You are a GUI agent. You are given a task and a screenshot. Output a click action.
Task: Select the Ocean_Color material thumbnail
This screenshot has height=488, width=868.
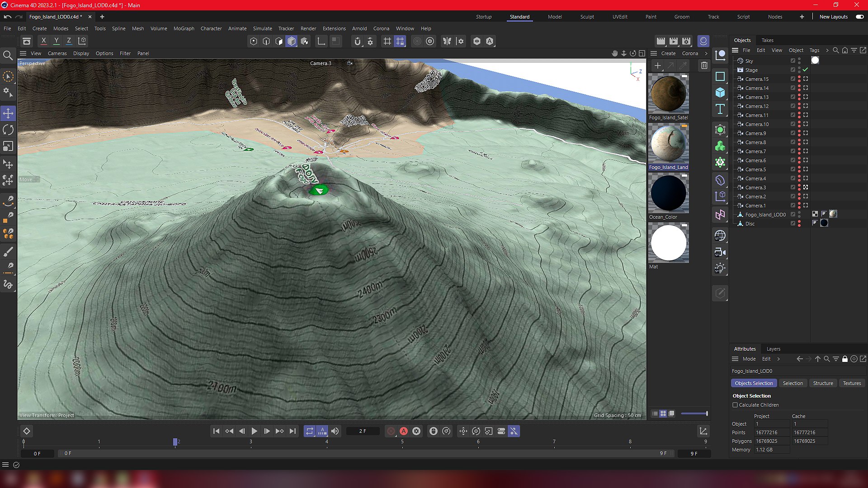click(x=669, y=193)
